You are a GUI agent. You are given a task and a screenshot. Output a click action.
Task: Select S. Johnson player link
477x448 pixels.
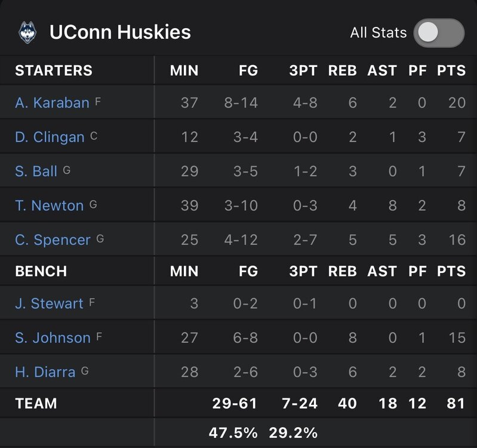coord(53,338)
